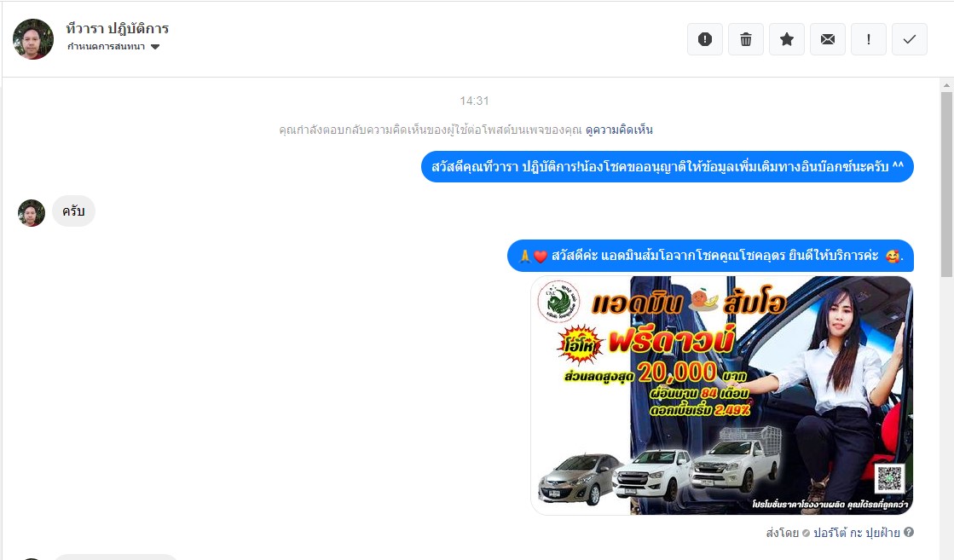Star this conversation as follow up
Viewport: 954px width, 560px height.
(787, 39)
